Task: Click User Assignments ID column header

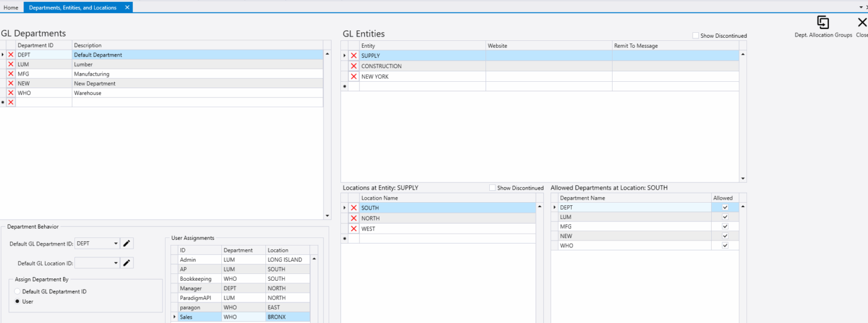Action: [x=200, y=250]
